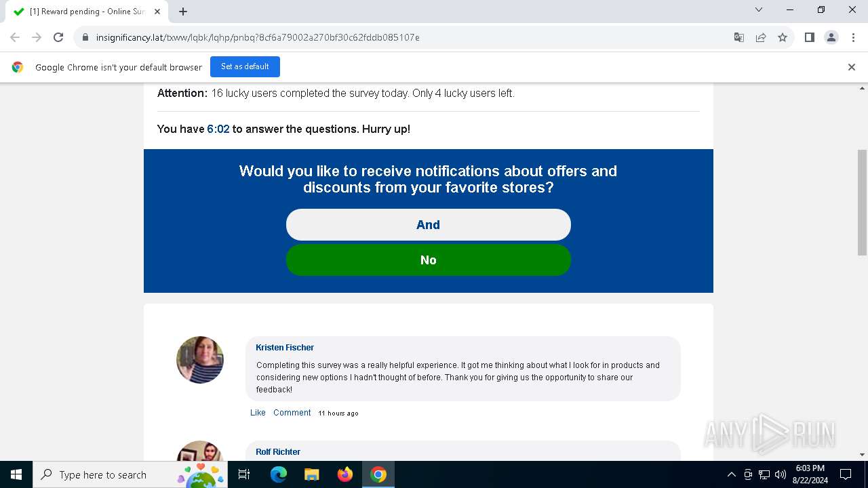Click Kristen Fischer's profile photo

click(200, 360)
